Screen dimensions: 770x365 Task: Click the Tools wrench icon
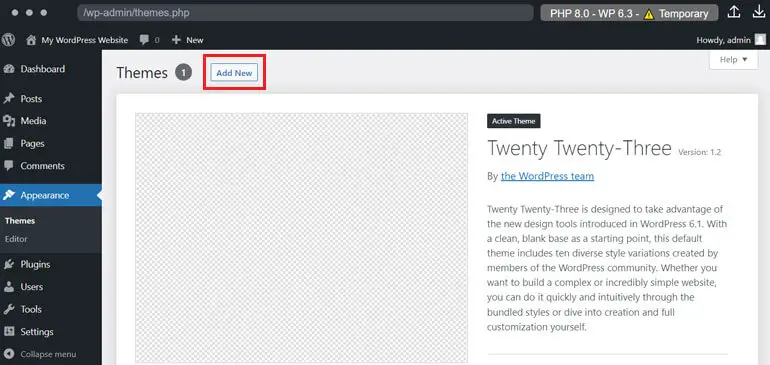9,309
